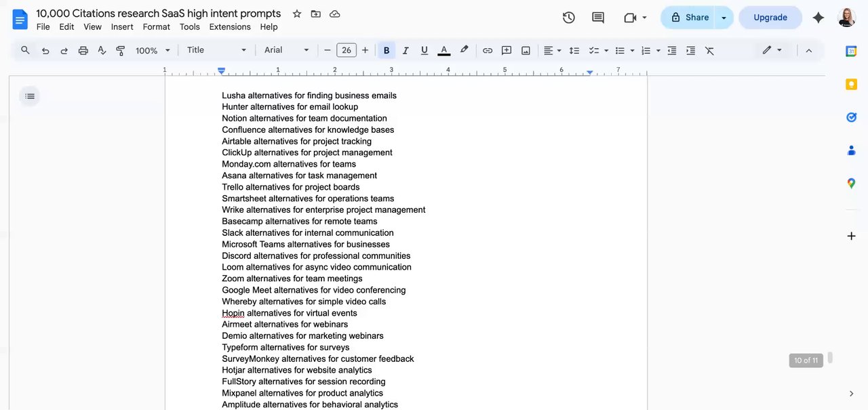Open Contacts side panel
The height and width of the screenshot is (410, 868).
(851, 150)
